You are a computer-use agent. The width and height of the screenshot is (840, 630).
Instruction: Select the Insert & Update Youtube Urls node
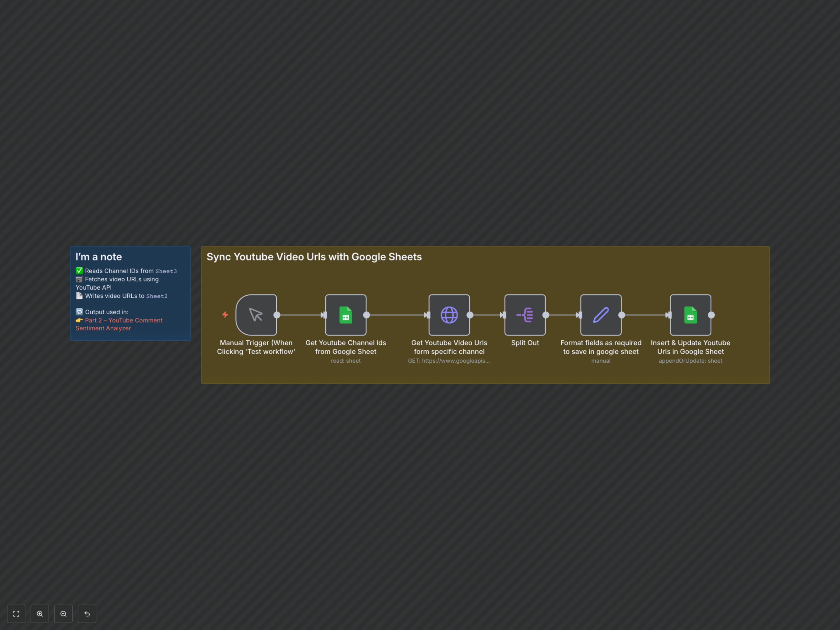[x=690, y=315]
